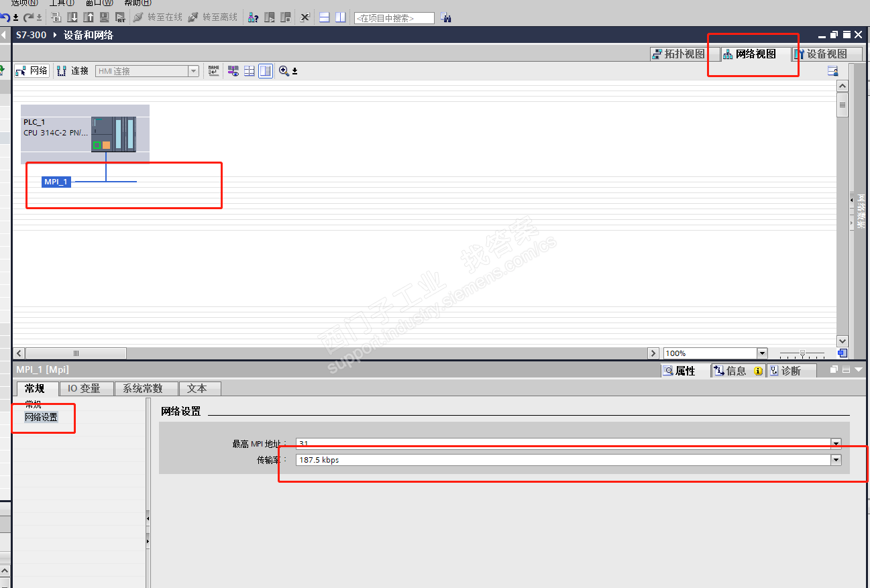Open the 传输率 187.5 kbps dropdown

click(836, 460)
